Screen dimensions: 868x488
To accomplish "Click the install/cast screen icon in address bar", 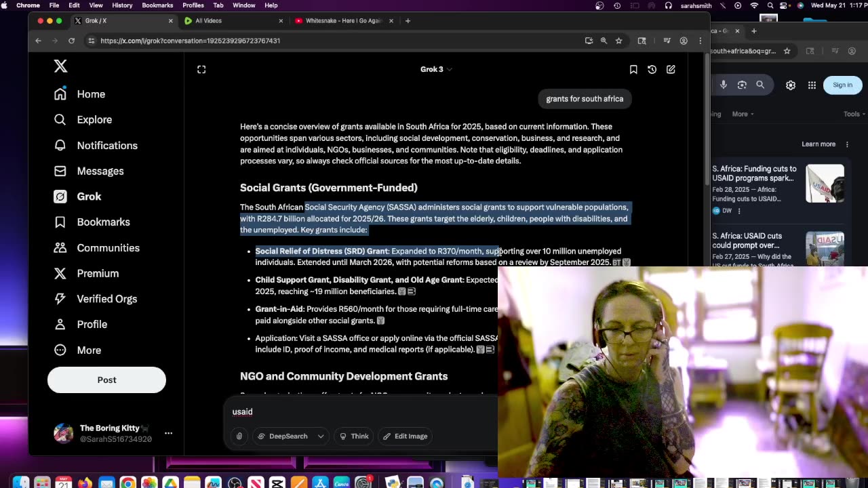I will coord(589,41).
